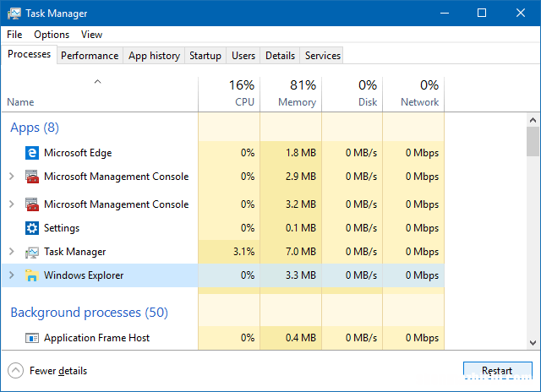541x392 pixels.
Task: Maximize the Task Manager window
Action: pyautogui.click(x=482, y=14)
